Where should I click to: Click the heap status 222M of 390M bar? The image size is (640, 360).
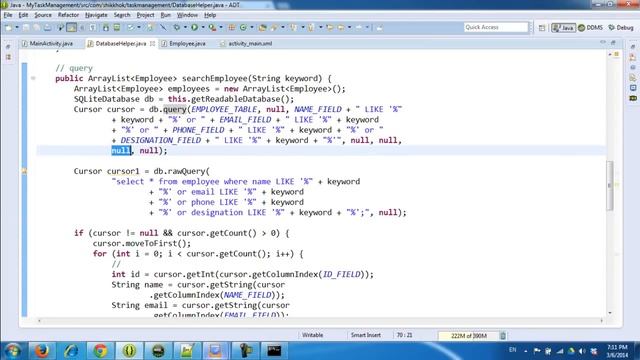coord(469,336)
